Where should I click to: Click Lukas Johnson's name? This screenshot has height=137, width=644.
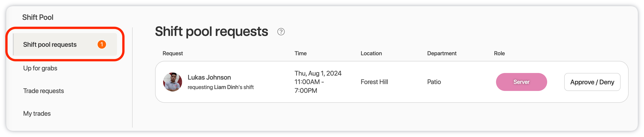[x=209, y=77]
